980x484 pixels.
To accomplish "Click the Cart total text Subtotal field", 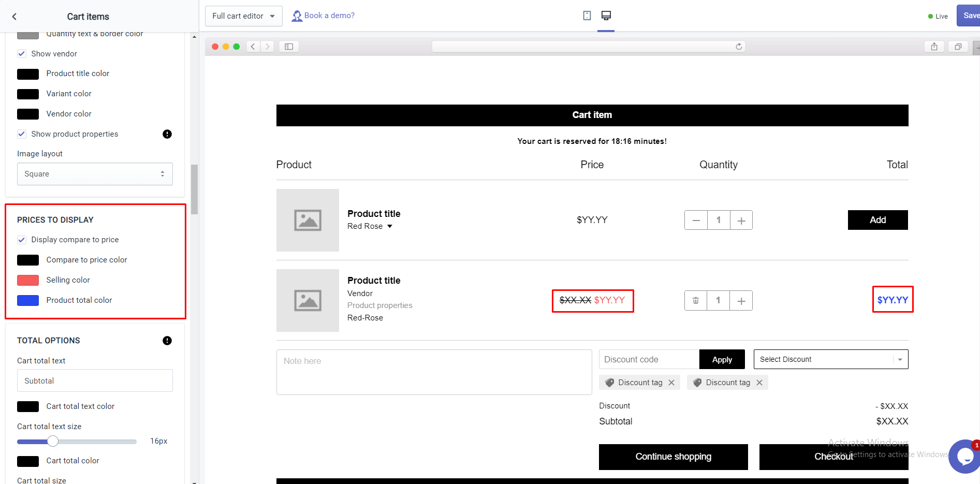I will pos(95,380).
